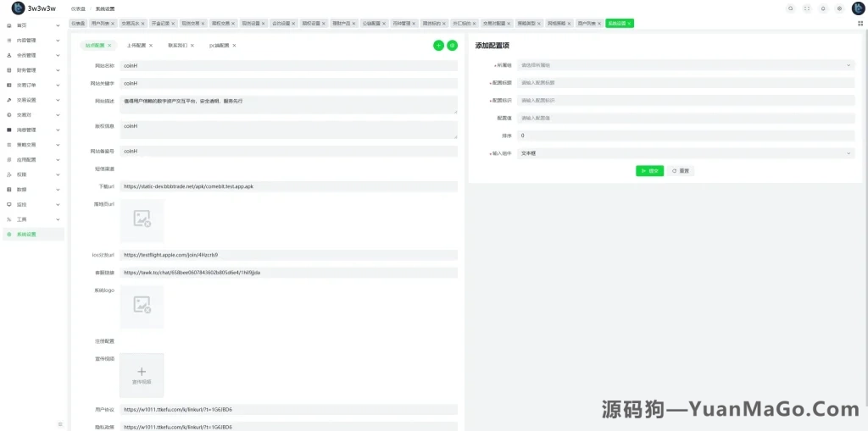Click the 3w3w3w logo
This screenshot has height=431, width=868.
[34, 8]
